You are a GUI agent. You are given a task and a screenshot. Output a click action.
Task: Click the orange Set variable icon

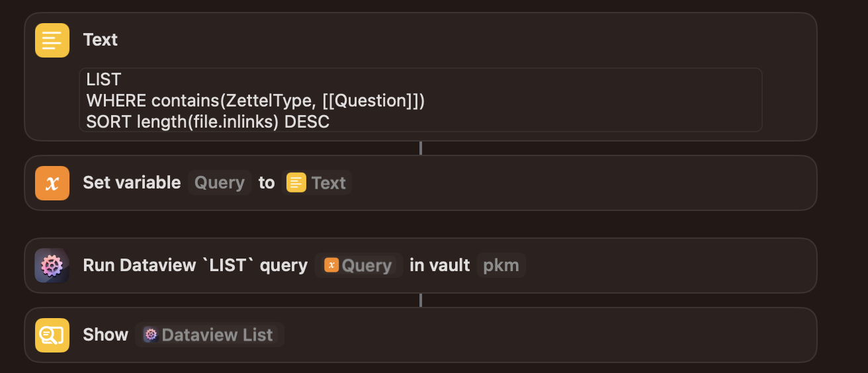52,183
